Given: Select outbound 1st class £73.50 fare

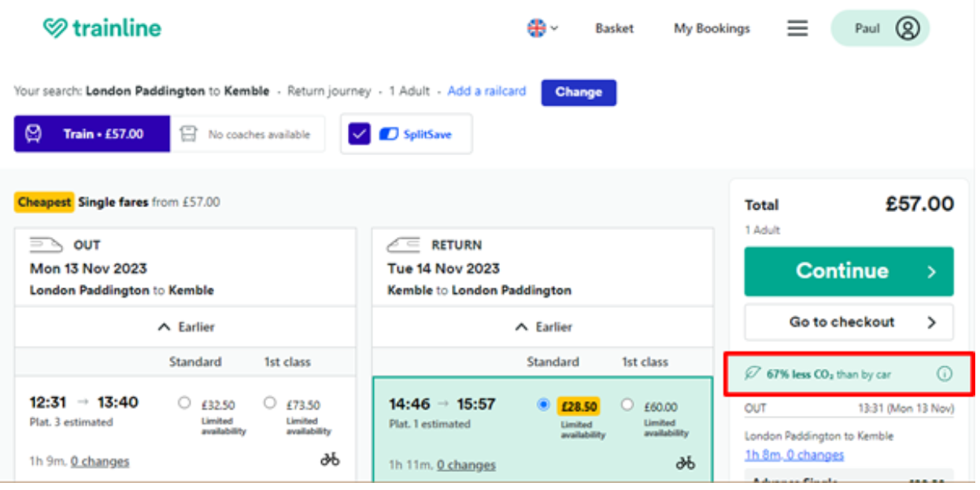Looking at the screenshot, I should click(270, 403).
